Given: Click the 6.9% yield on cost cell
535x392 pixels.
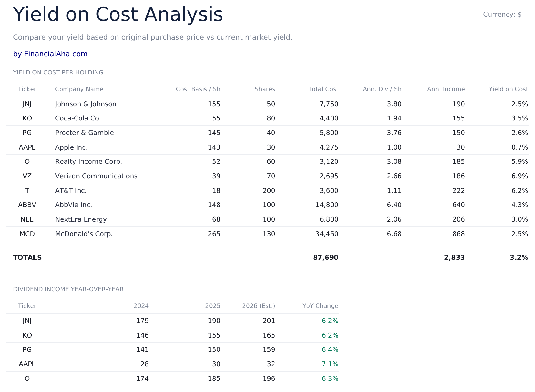Looking at the screenshot, I should (x=520, y=176).
